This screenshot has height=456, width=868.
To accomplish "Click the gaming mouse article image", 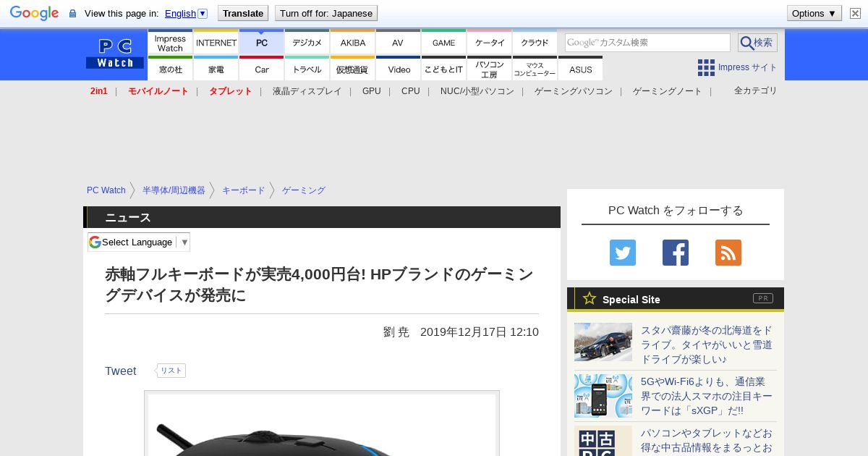I will pyautogui.click(x=322, y=423).
